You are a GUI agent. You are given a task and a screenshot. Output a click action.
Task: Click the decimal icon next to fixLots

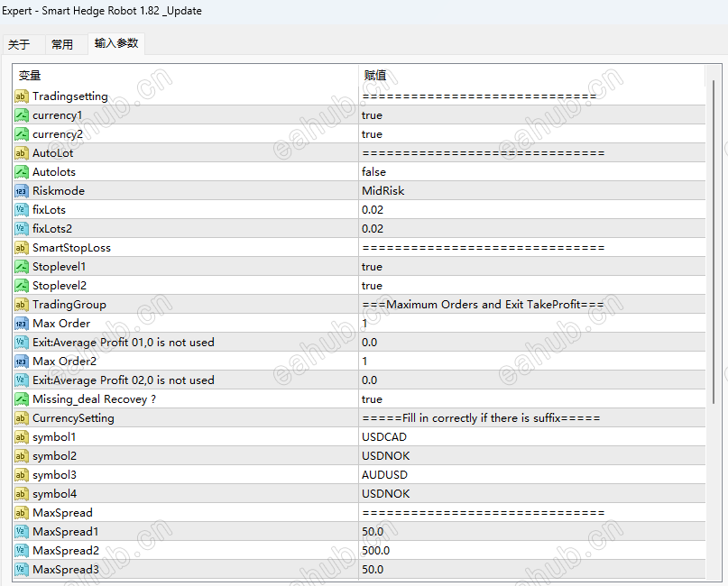pyautogui.click(x=22, y=210)
